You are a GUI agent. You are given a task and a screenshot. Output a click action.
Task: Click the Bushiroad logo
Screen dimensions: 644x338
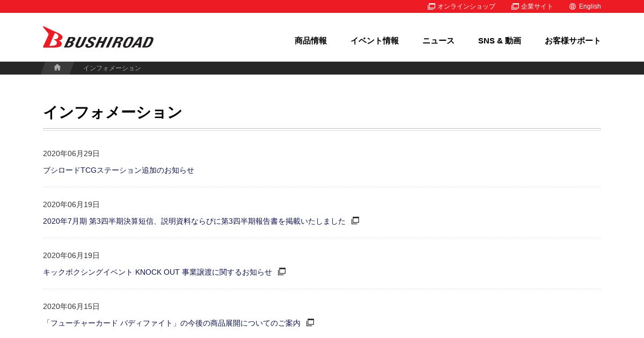click(x=98, y=37)
